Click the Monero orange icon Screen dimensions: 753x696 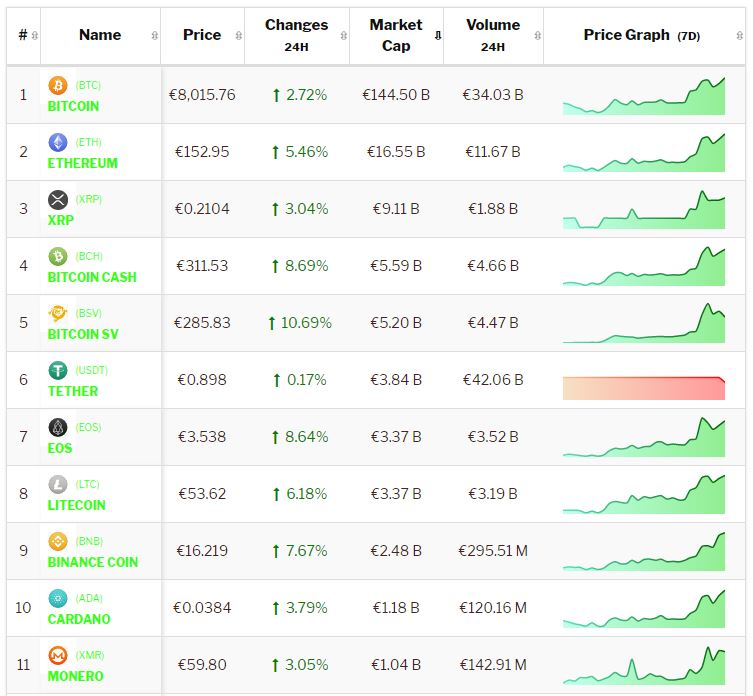(x=58, y=656)
